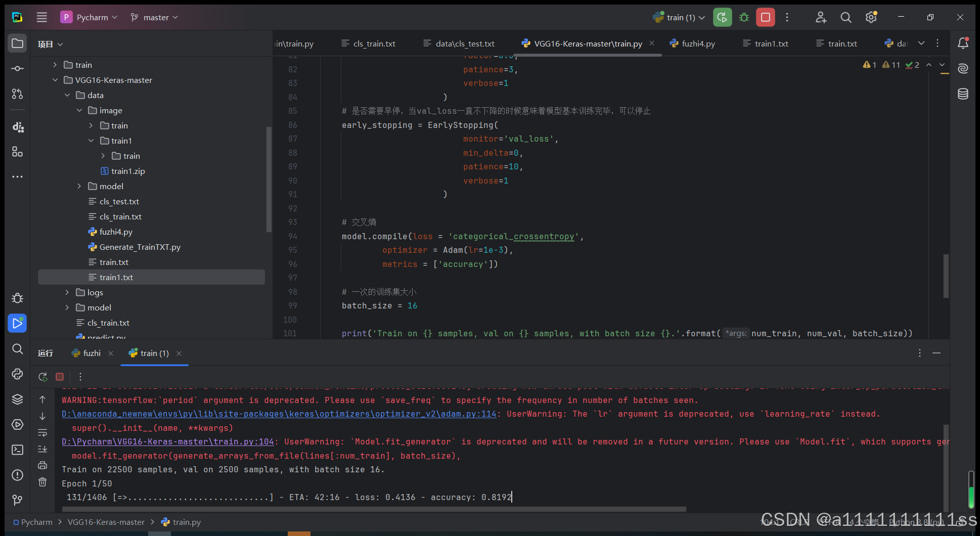Close the train (1) run tab
The image size is (980, 536).
tap(179, 353)
